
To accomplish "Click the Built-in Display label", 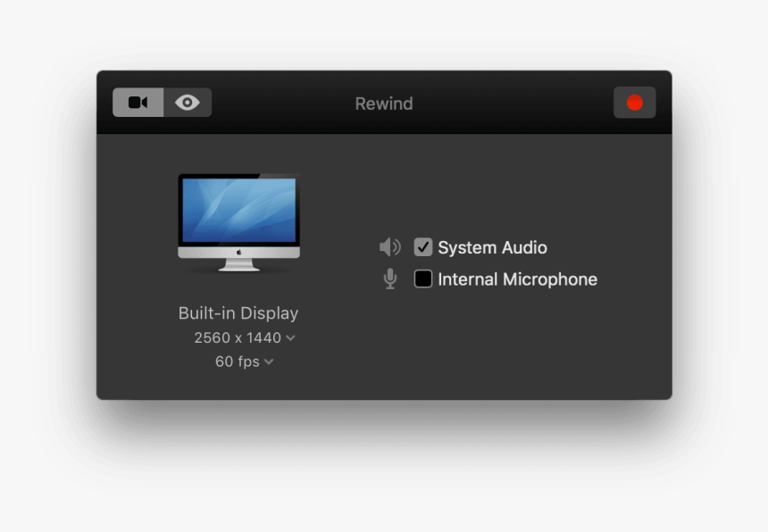I will coord(238,313).
